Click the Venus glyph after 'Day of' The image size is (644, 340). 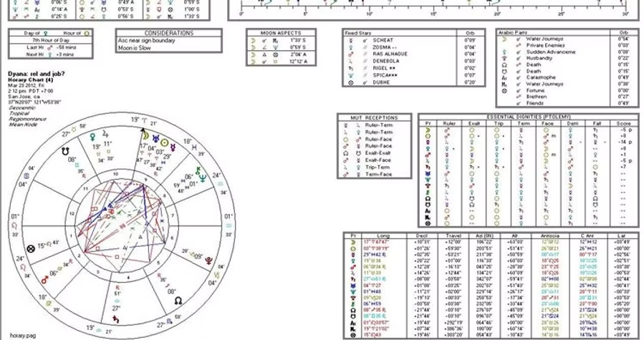tap(46, 33)
